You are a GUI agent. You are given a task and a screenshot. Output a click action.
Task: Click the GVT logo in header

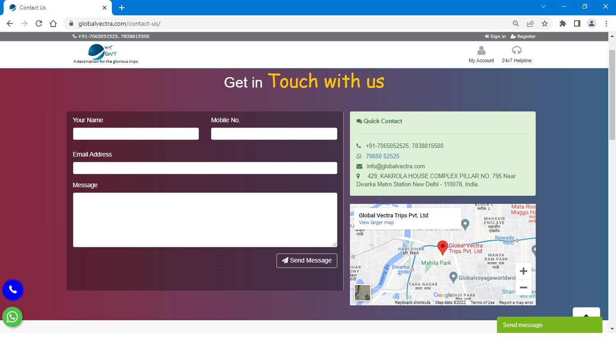(x=103, y=52)
